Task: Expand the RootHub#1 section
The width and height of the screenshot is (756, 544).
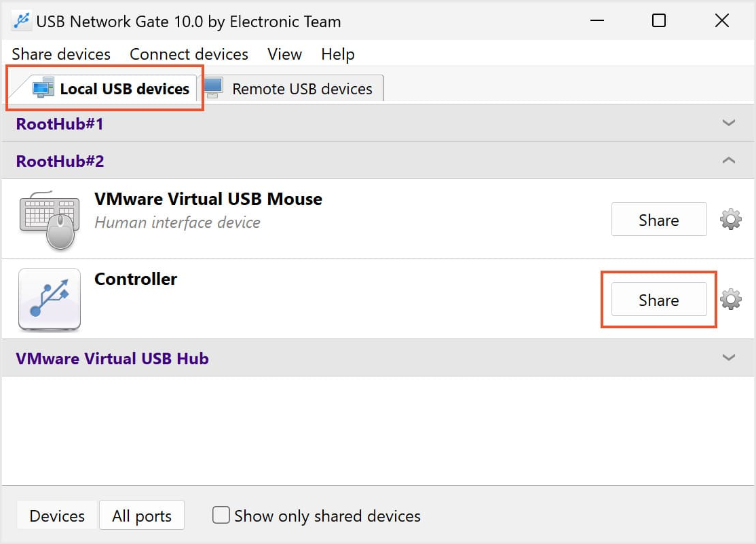Action: 729,123
